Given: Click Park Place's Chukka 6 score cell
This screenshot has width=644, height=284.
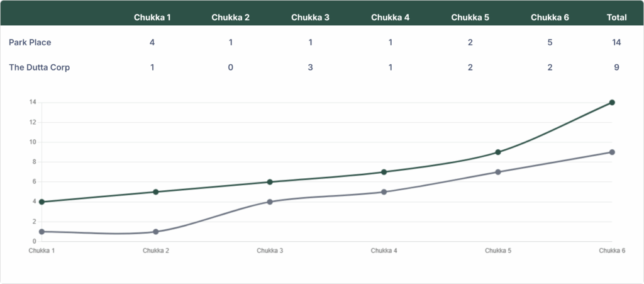Looking at the screenshot, I should [550, 42].
